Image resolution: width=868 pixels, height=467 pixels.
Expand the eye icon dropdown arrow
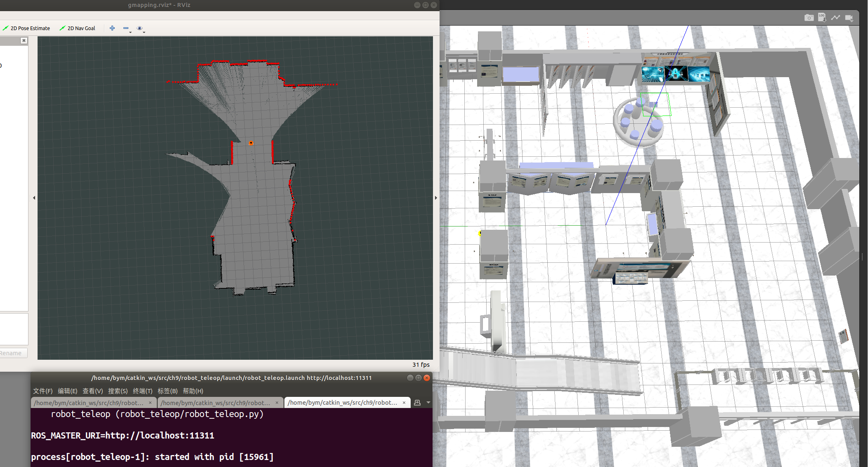click(144, 32)
